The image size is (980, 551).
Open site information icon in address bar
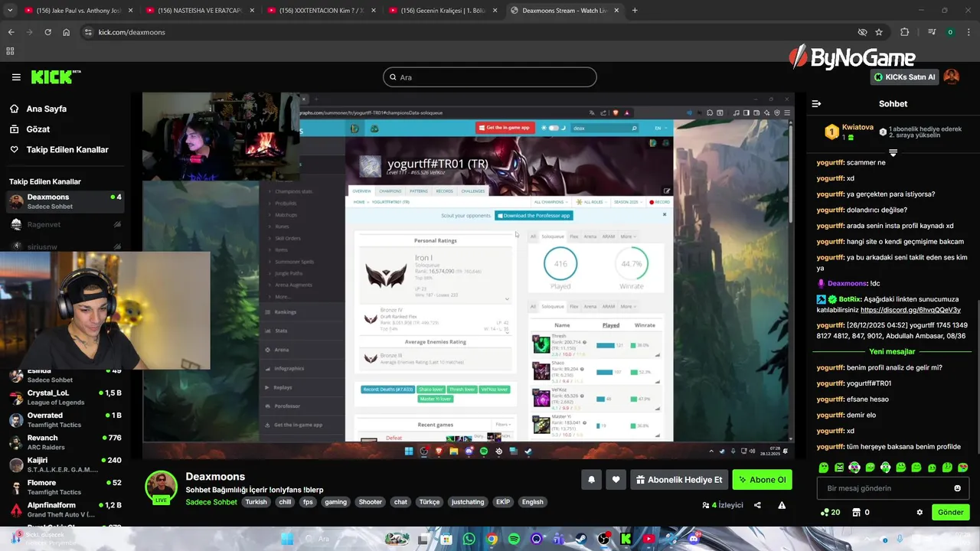(88, 32)
